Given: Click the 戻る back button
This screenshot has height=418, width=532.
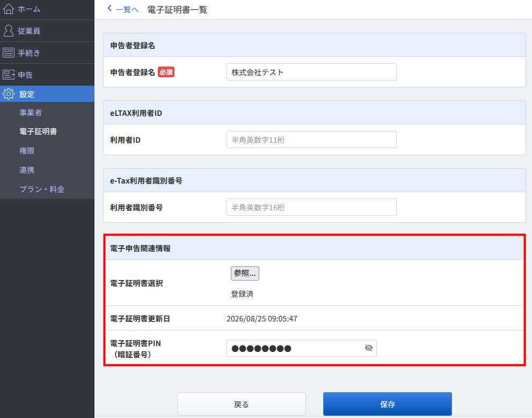Looking at the screenshot, I should click(x=242, y=404).
